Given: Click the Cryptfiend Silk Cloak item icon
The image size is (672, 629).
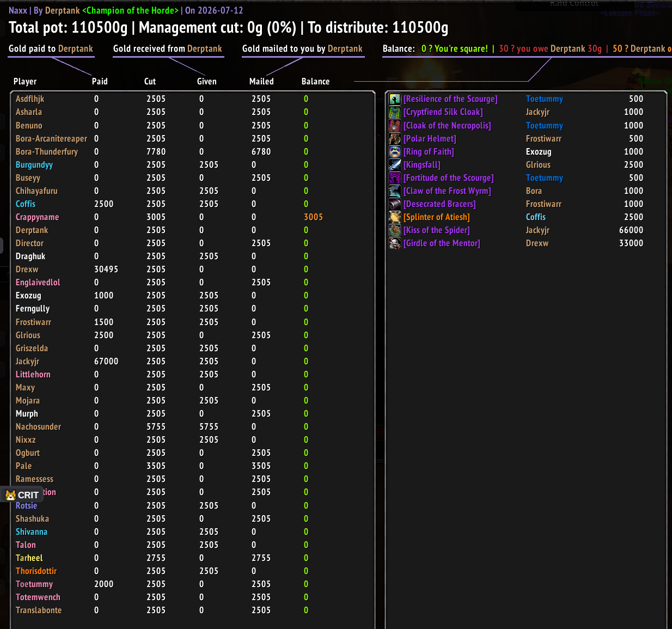Looking at the screenshot, I should [395, 112].
